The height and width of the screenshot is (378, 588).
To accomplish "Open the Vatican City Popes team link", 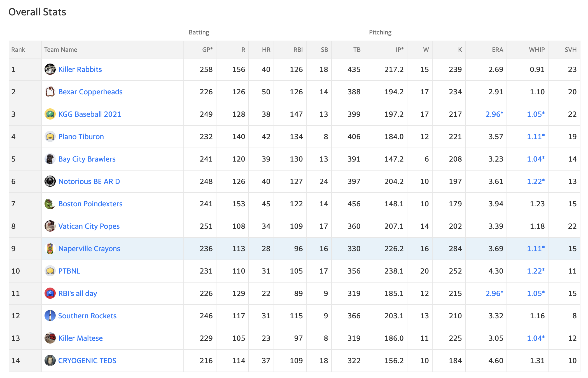I will (89, 226).
